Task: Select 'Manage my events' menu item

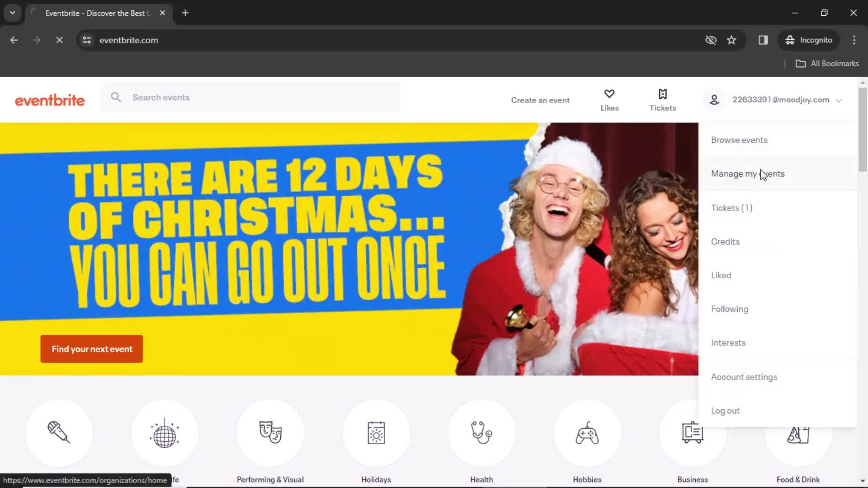Action: click(x=748, y=174)
